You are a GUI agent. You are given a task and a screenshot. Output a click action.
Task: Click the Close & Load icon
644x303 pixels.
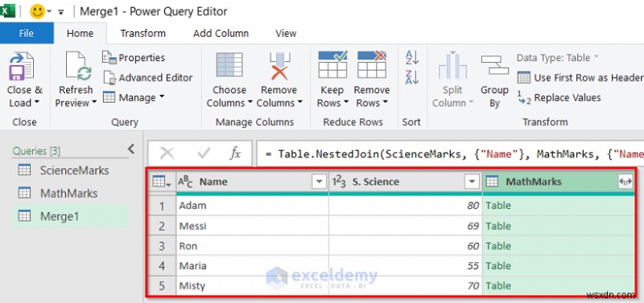22,67
